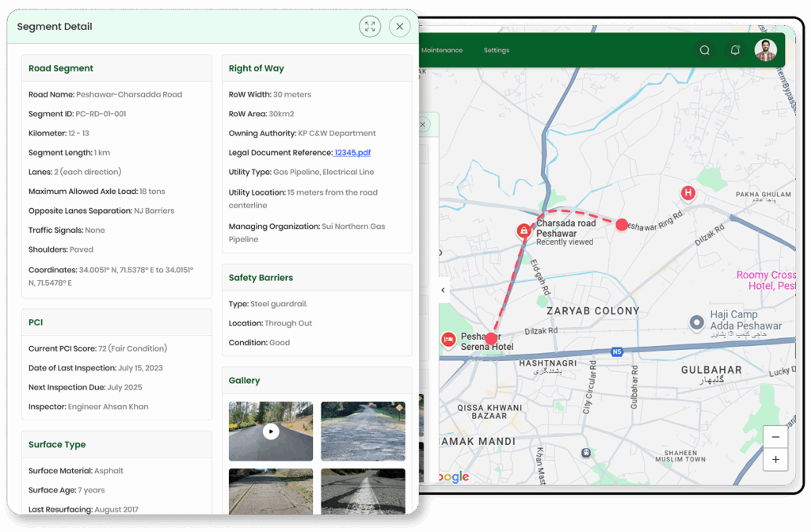Select the Charsada road Peshawar map marker
This screenshot has width=811, height=532.
524,231
